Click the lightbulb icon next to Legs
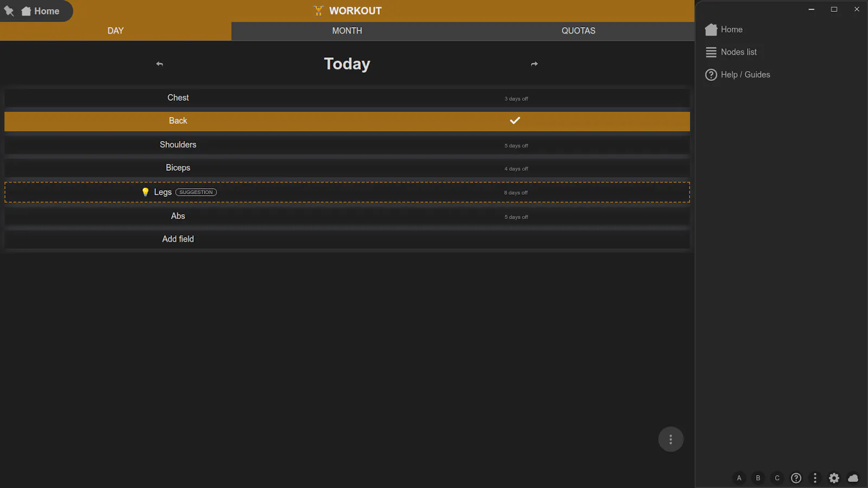The height and width of the screenshot is (488, 868). pyautogui.click(x=145, y=192)
